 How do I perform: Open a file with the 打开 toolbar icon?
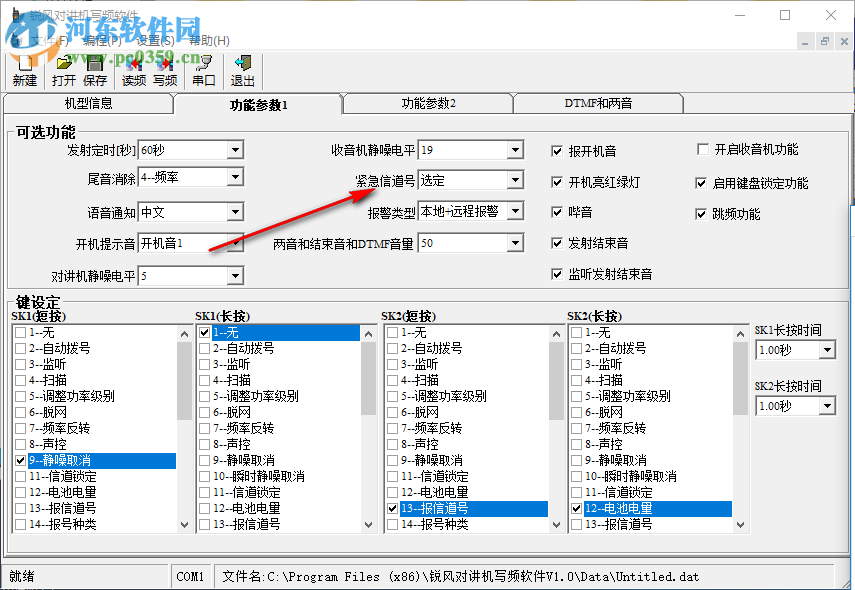click(62, 70)
